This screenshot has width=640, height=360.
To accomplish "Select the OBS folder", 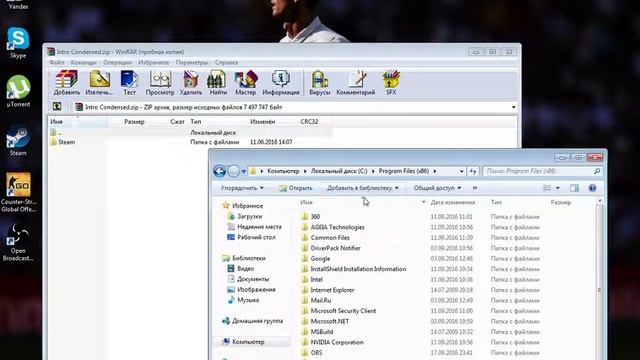I will click(316, 353).
